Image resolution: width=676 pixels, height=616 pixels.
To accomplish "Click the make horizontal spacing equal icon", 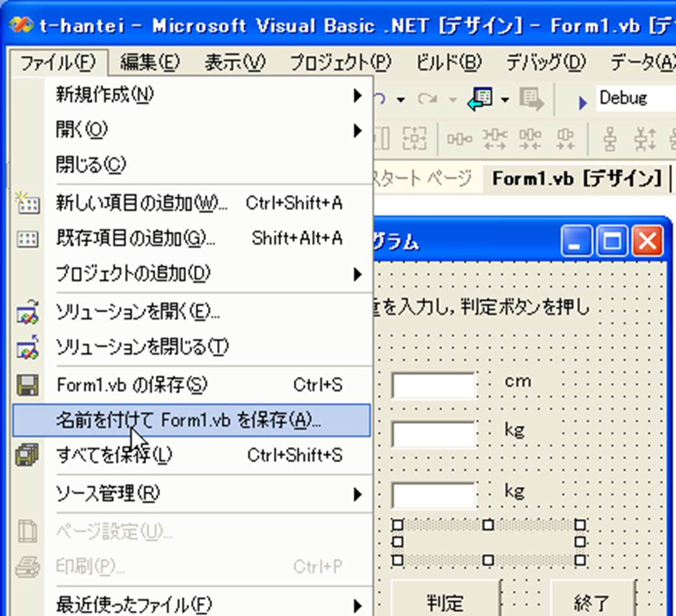I will tap(459, 139).
